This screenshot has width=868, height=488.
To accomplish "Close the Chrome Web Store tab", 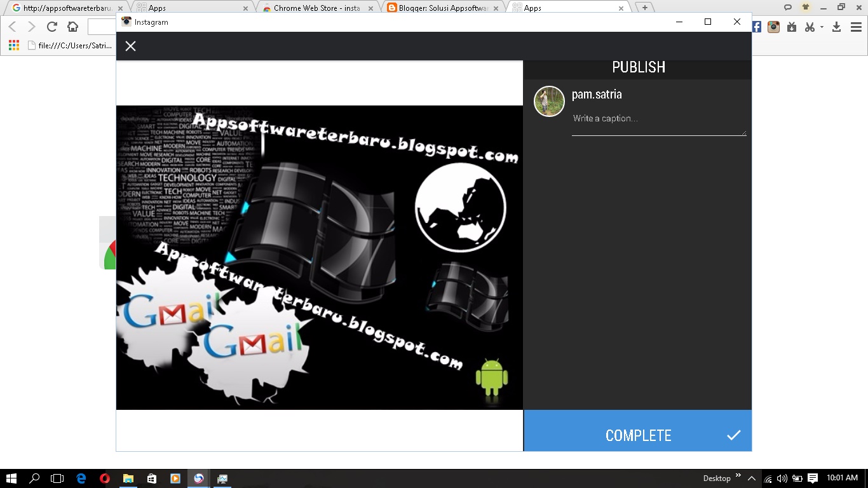I will (x=370, y=8).
